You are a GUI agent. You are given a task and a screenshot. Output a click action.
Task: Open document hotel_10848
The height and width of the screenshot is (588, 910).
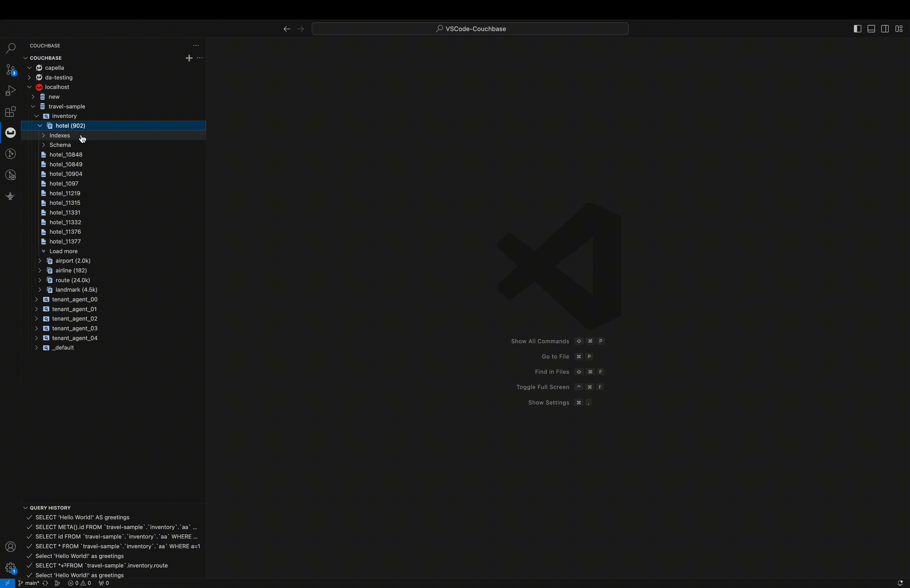tap(113, 155)
